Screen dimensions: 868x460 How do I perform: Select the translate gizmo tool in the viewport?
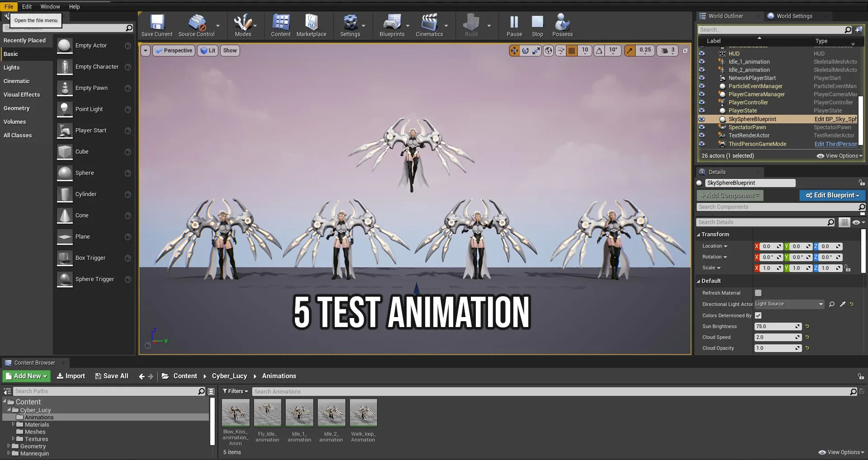[514, 51]
